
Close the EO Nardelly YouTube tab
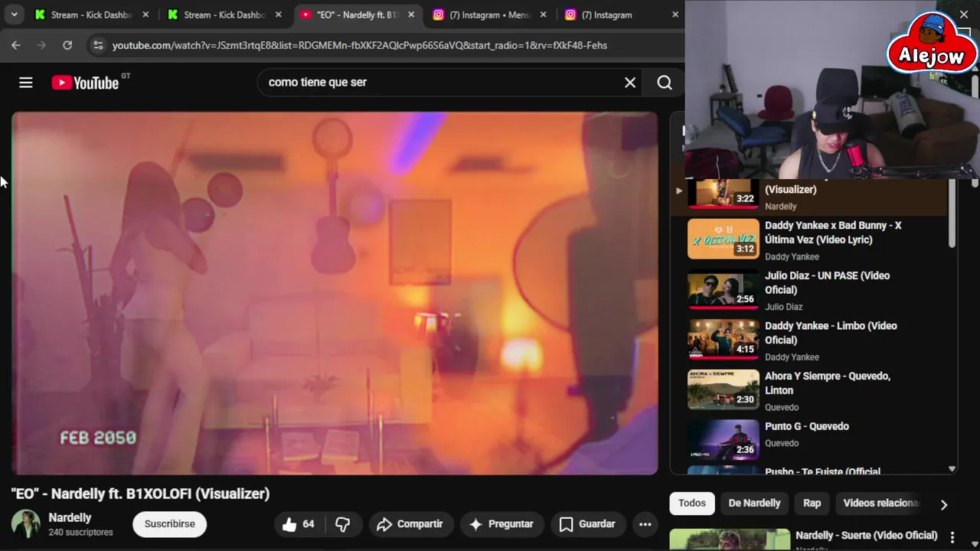[411, 15]
